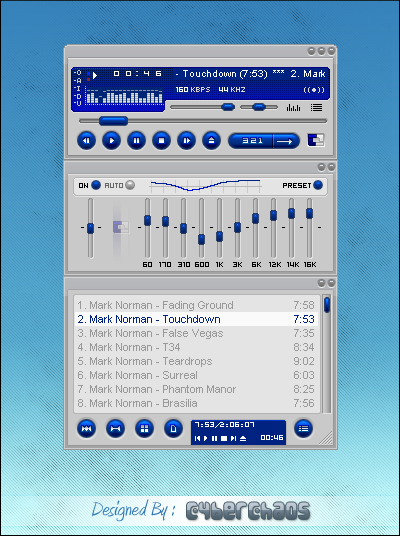Open the playlist misc options file button
400x536 pixels.
(173, 428)
